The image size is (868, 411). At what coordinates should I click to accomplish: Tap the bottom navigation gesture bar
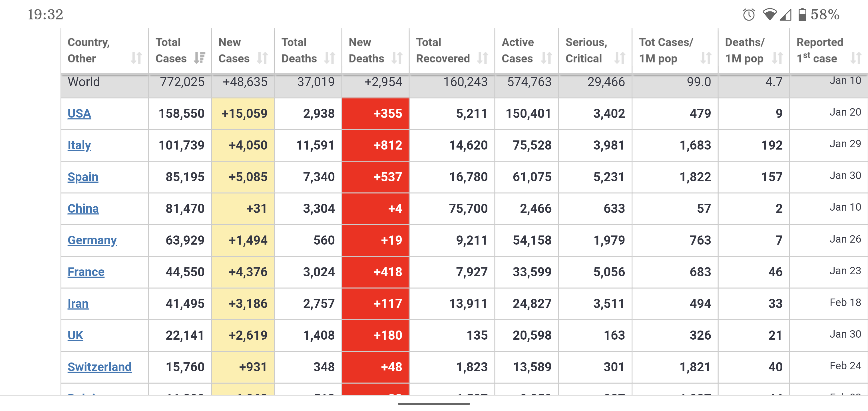pos(434,403)
